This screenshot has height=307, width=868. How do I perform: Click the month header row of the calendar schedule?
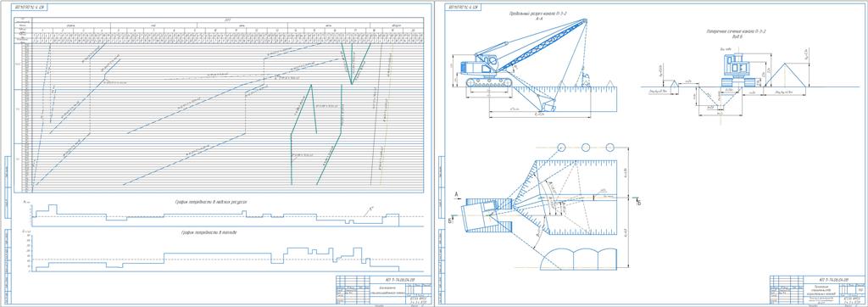(x=227, y=25)
